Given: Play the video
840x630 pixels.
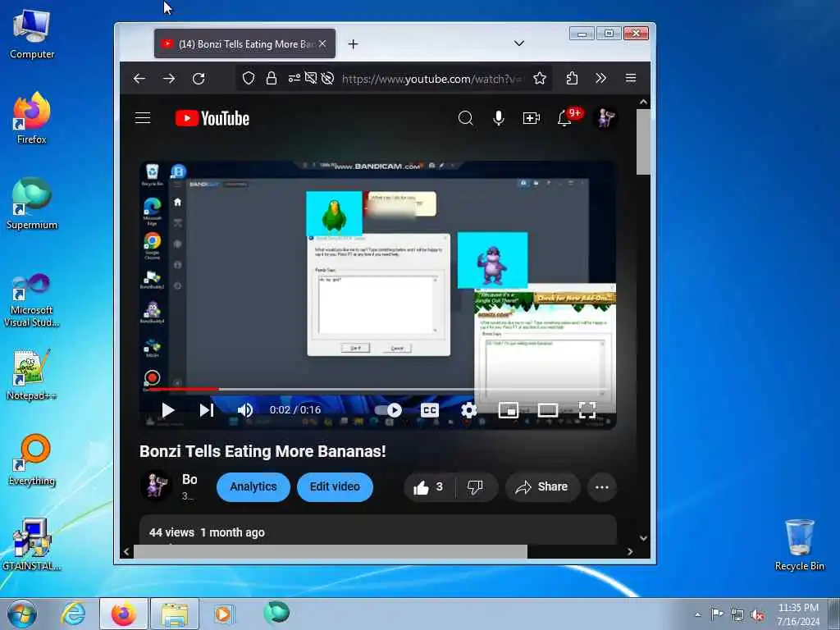Looking at the screenshot, I should tap(167, 410).
